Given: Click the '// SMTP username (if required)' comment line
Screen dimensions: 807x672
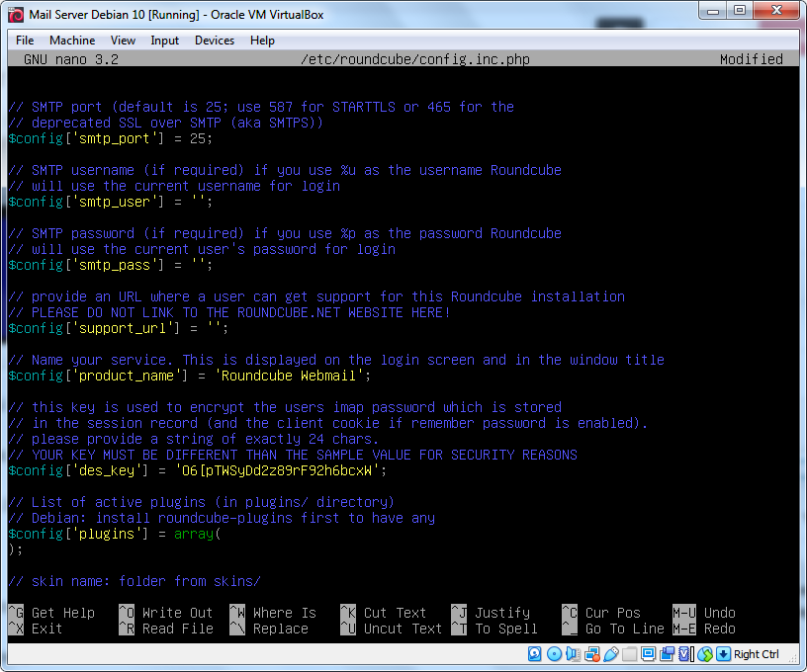Looking at the screenshot, I should point(285,170).
